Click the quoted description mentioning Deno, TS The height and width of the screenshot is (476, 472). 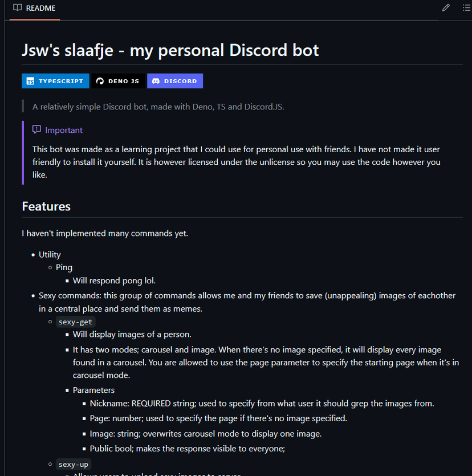click(158, 107)
